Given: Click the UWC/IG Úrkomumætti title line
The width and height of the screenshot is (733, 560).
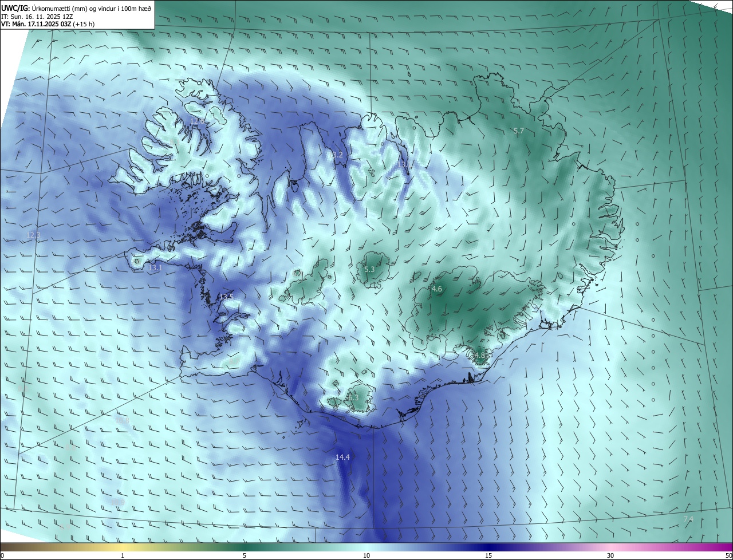Looking at the screenshot, I should (x=76, y=8).
